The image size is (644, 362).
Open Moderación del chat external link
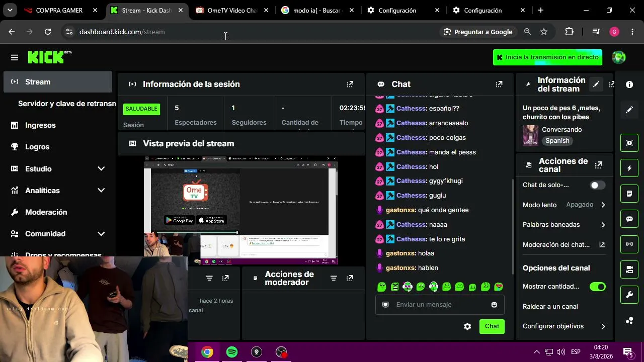point(602,245)
